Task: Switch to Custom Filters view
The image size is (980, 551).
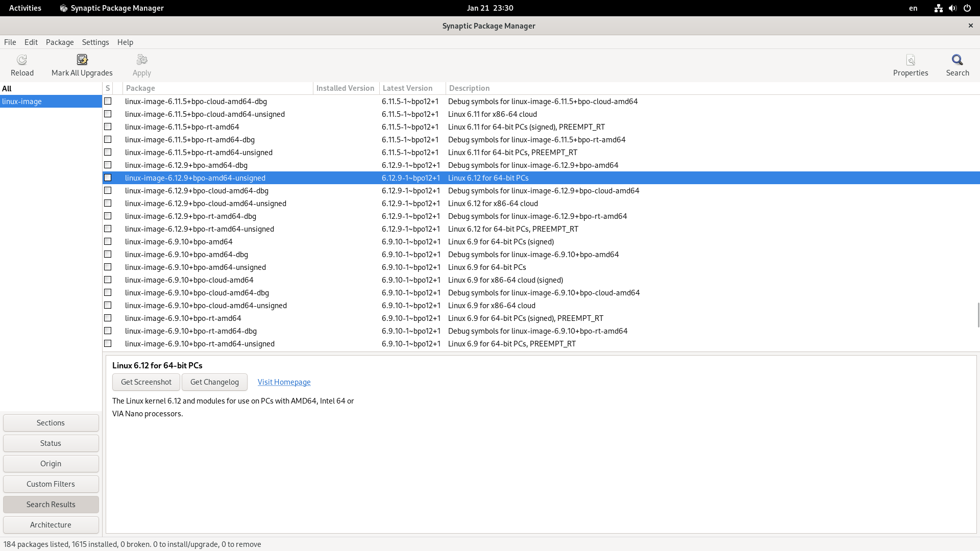Action: click(51, 484)
